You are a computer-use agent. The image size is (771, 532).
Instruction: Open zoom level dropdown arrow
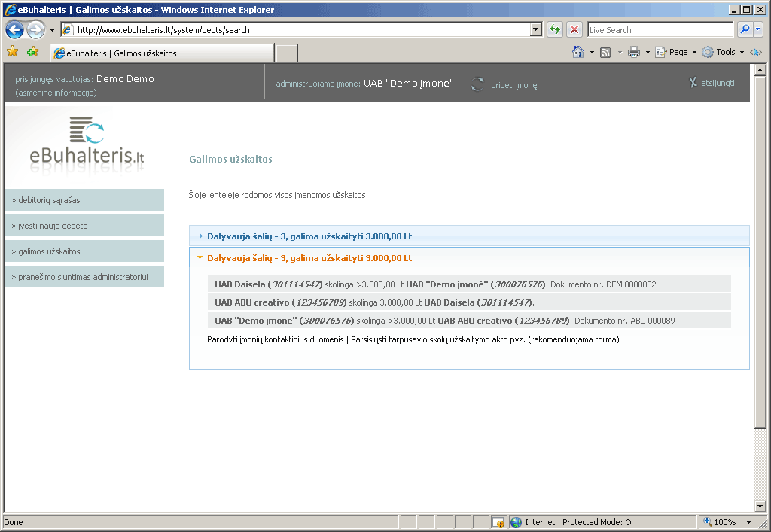[x=749, y=522]
